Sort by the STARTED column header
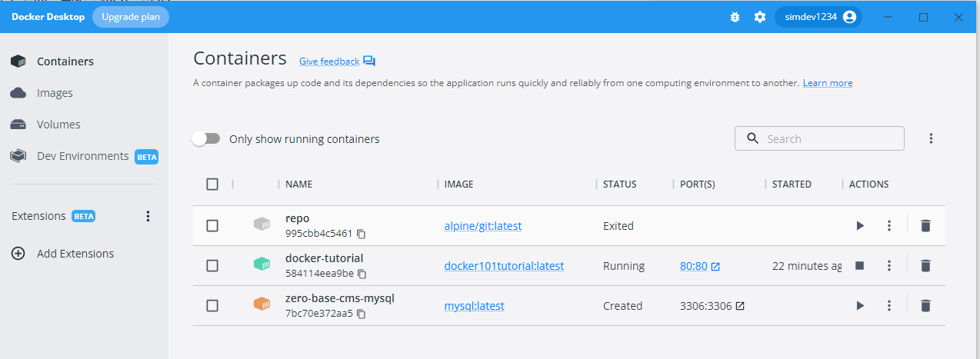Image resolution: width=980 pixels, height=359 pixels. (792, 184)
